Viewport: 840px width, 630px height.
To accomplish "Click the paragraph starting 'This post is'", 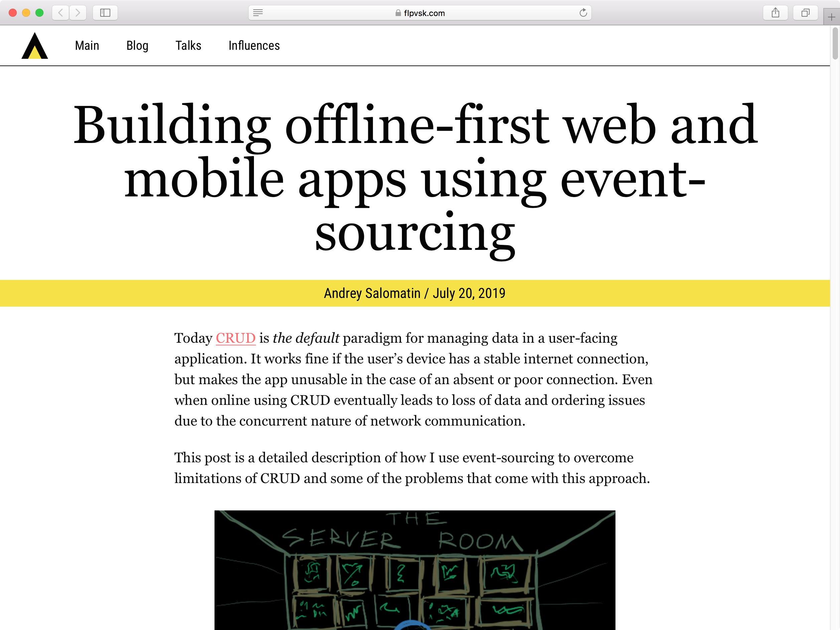I will point(412,468).
